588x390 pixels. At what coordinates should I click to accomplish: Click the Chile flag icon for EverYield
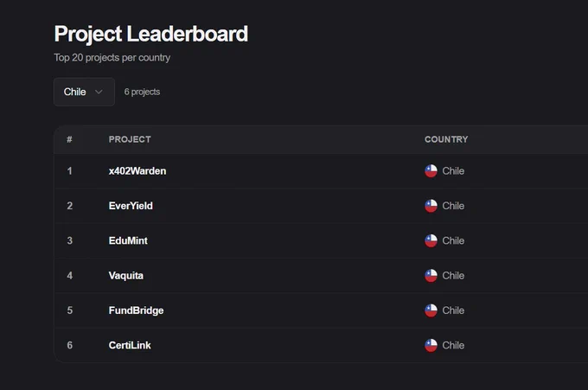[x=431, y=206]
